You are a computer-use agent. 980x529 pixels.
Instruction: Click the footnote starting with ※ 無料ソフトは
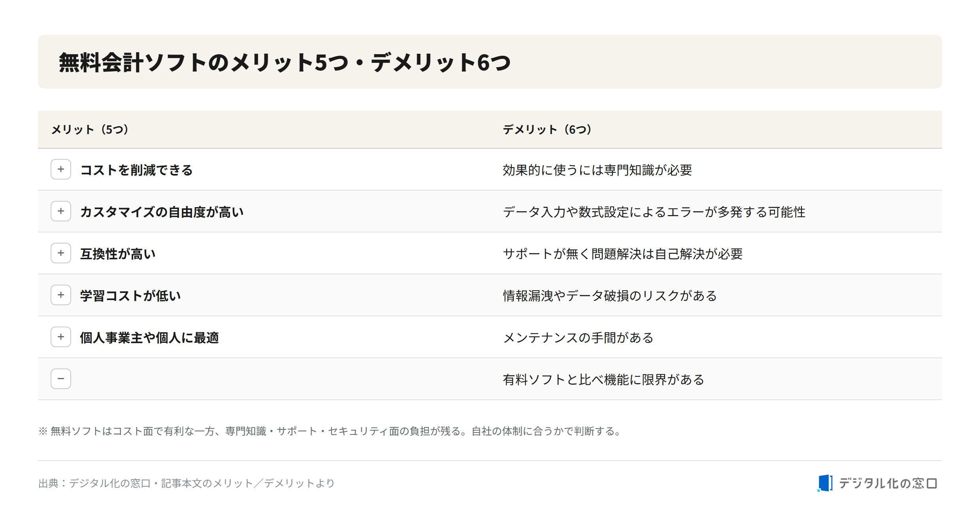(x=331, y=431)
